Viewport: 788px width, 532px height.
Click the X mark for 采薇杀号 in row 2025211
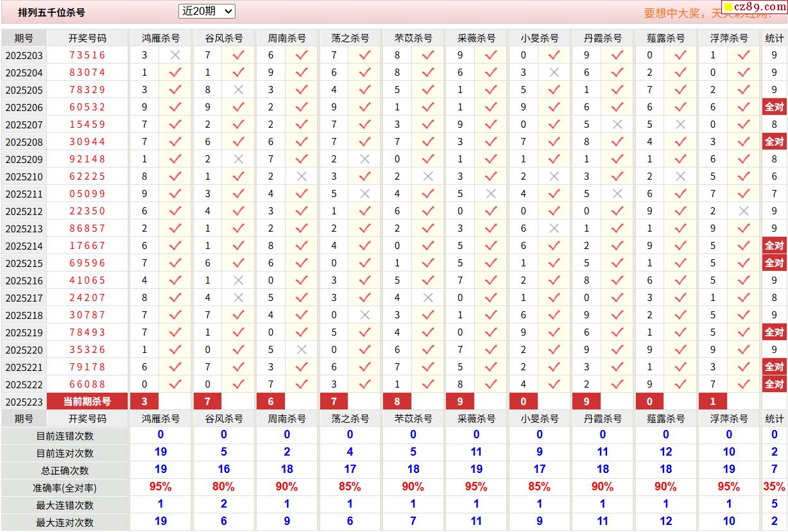(492, 194)
